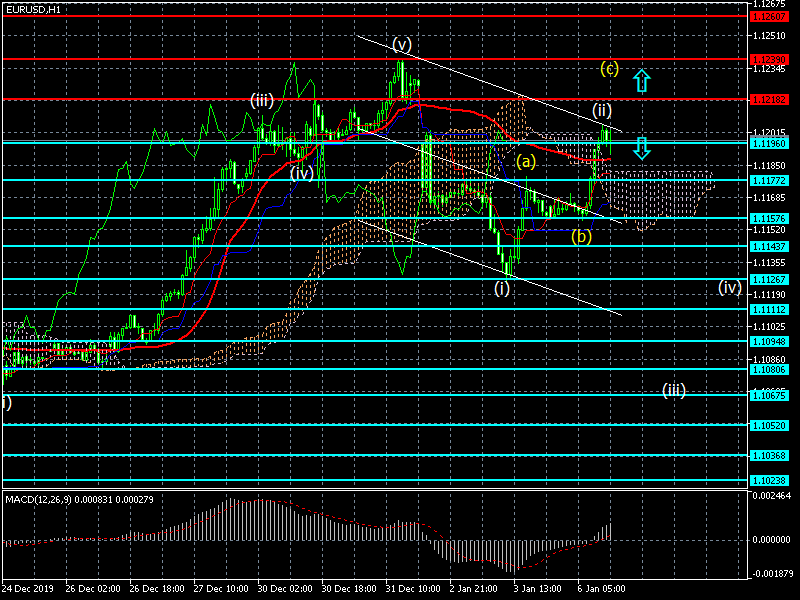The image size is (800, 600).
Task: Click the cyan 1.10238 price label
Action: [769, 481]
